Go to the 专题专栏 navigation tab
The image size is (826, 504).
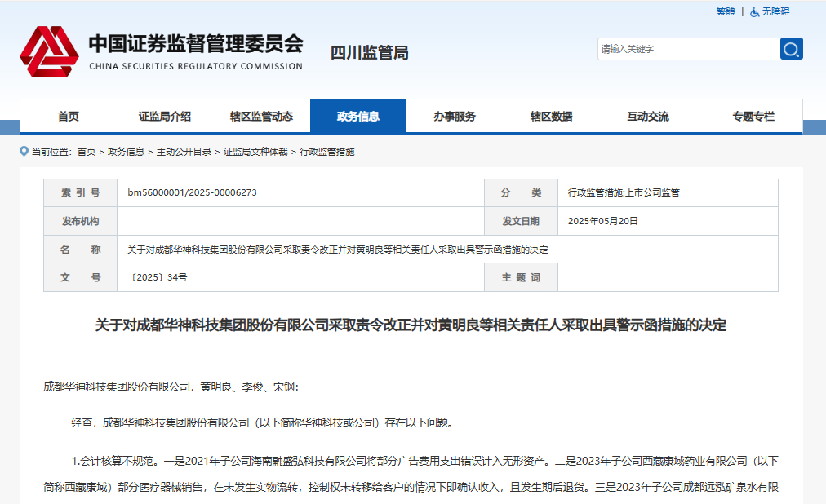753,117
